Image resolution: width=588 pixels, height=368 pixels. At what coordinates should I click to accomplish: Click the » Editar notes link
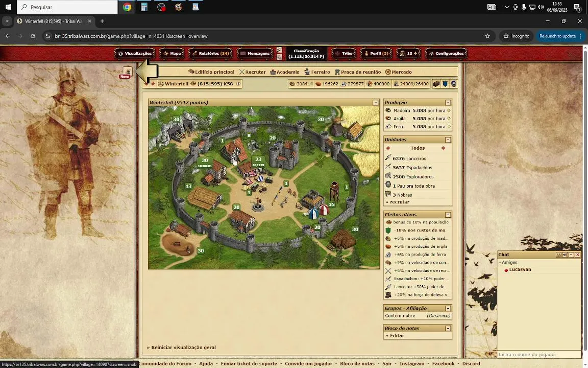(x=395, y=336)
